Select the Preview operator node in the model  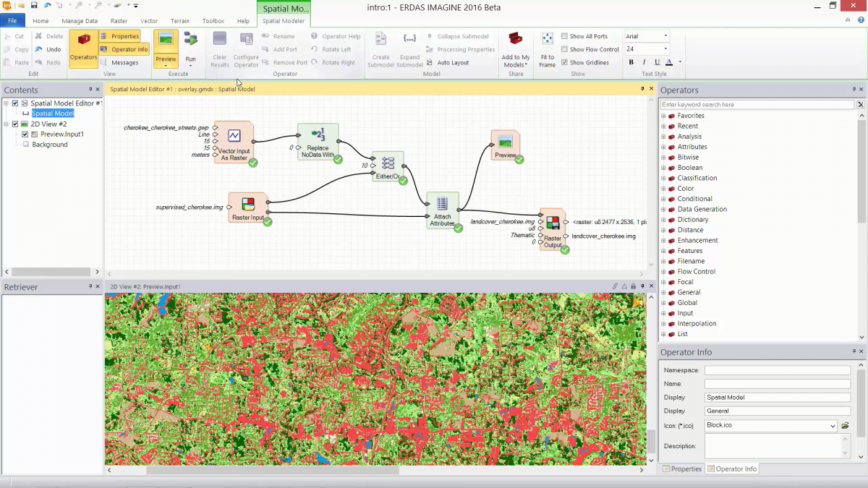click(x=505, y=145)
